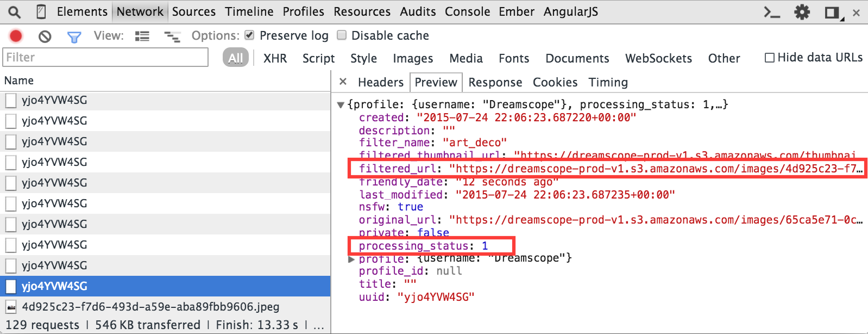Expand the profile object in preview
Viewport: 868px width, 334px height.
pos(351,259)
